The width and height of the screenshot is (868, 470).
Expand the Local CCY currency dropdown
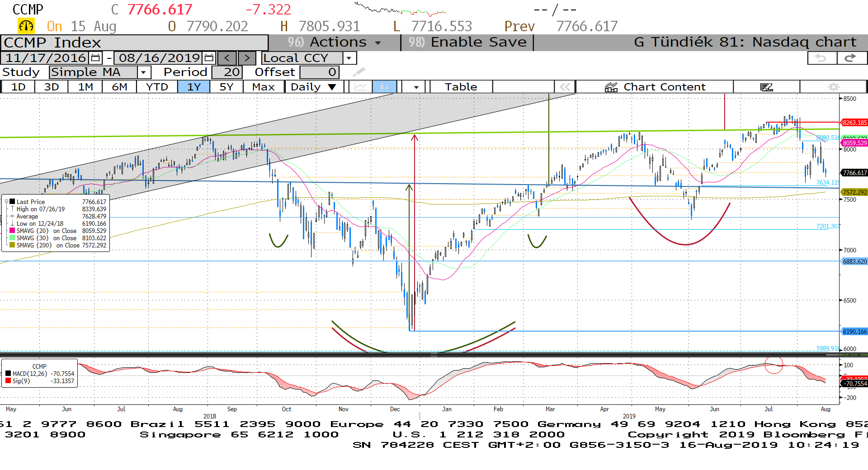pyautogui.click(x=349, y=58)
